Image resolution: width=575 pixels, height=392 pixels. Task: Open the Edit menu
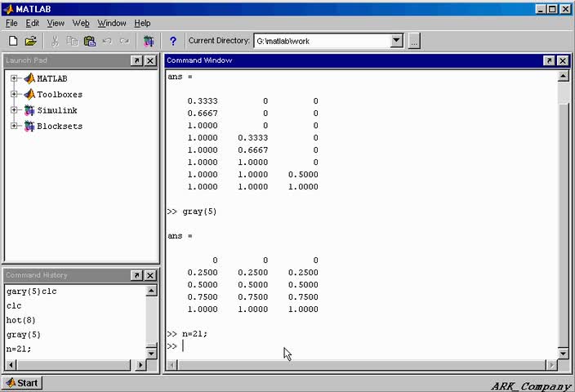(33, 23)
